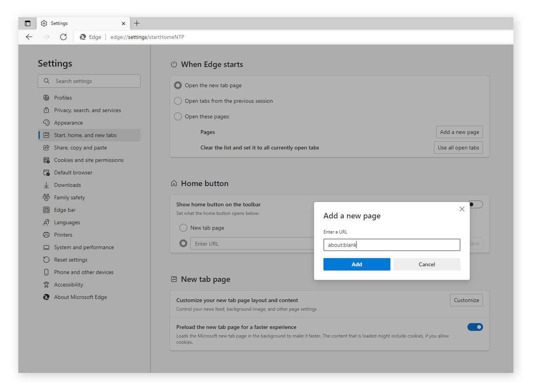
Task: Go to Cookies and site permissions
Action: coord(88,160)
